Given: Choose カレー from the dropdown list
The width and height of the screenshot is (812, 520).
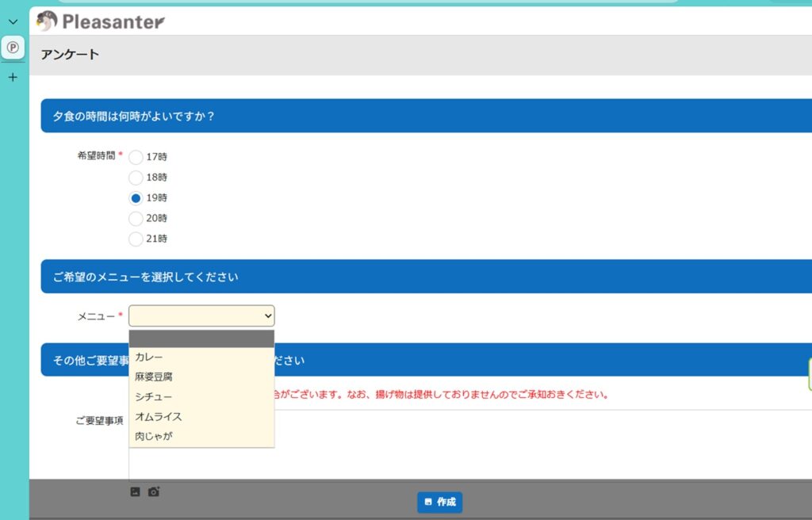Looking at the screenshot, I should pyautogui.click(x=201, y=357).
